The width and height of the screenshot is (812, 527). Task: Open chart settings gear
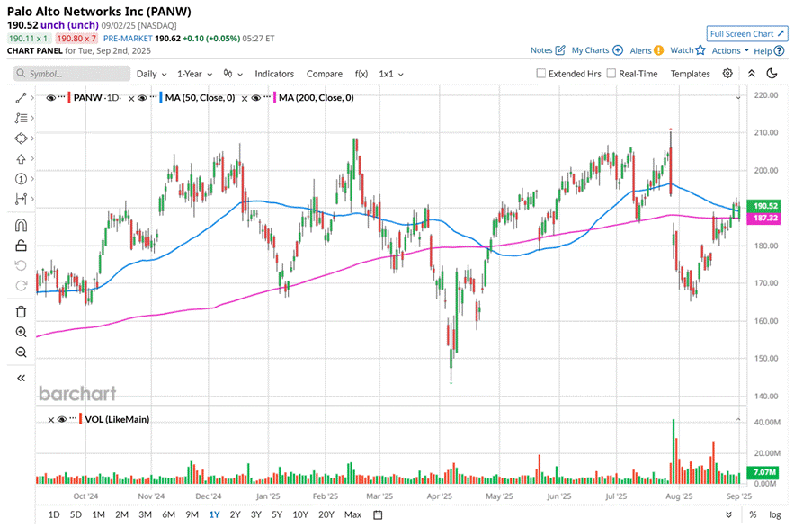(x=727, y=74)
